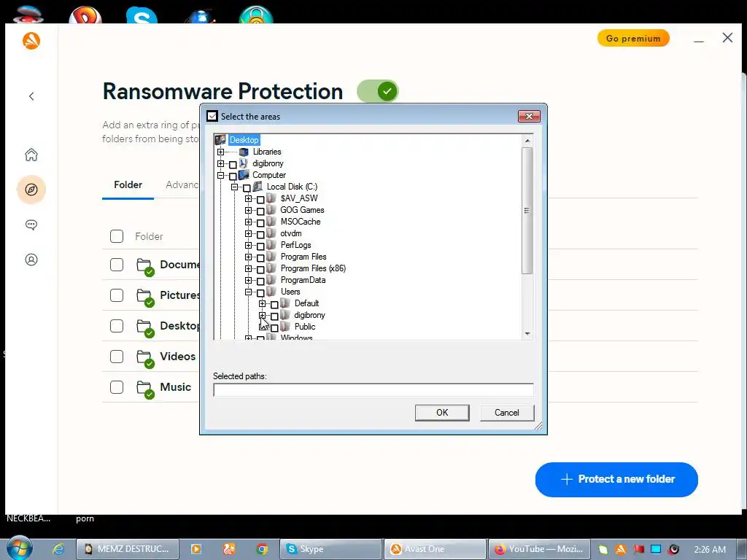Click the Go premium button
The width and height of the screenshot is (747, 560).
633,38
